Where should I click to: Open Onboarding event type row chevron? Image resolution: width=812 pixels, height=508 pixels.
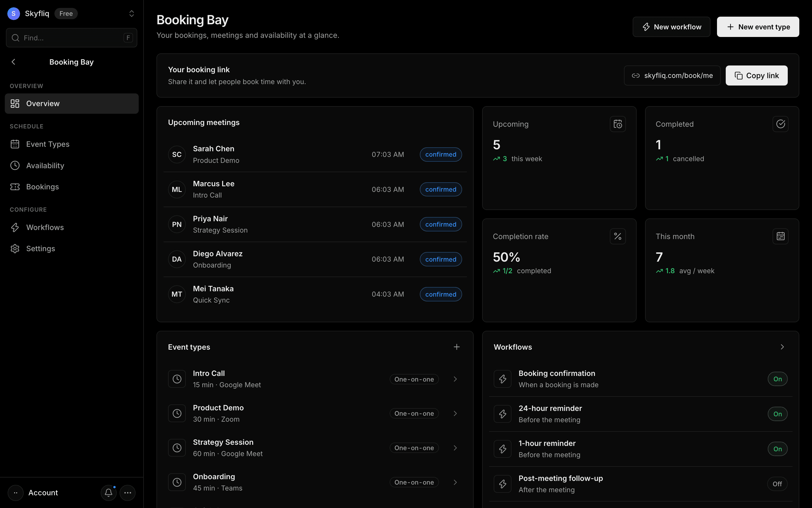(455, 482)
